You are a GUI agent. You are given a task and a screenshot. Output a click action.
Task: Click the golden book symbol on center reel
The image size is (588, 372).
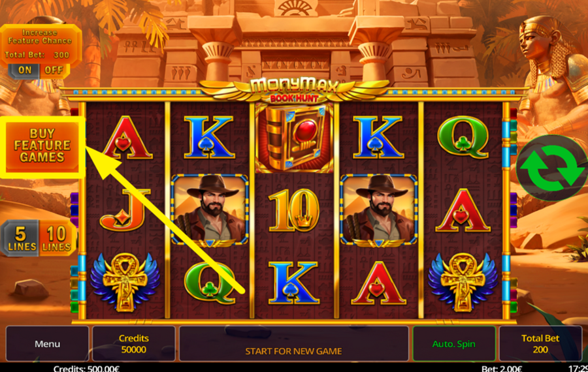tap(294, 138)
